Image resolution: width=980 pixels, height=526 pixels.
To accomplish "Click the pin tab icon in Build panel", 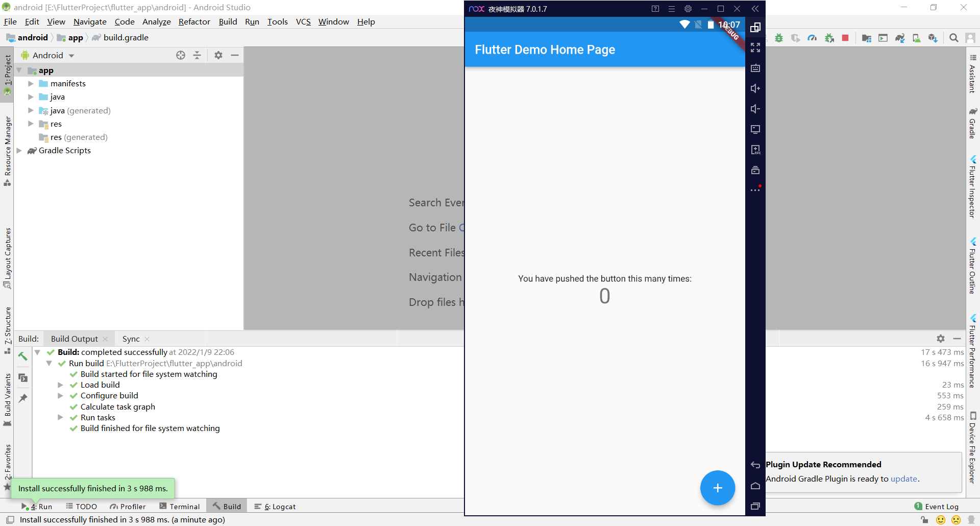I will (x=23, y=398).
